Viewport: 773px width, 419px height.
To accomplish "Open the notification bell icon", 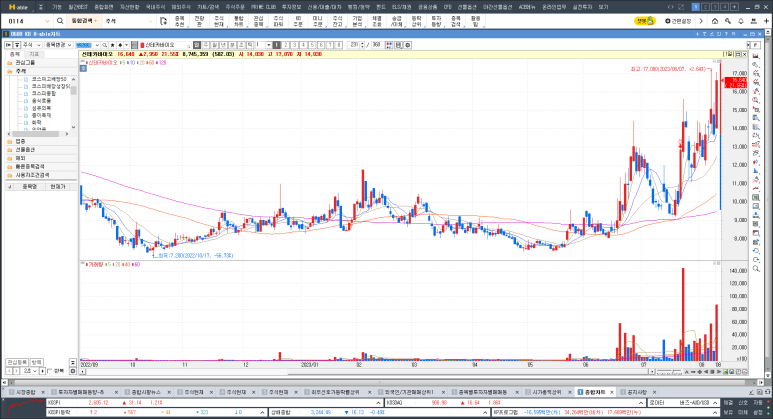I will (740, 21).
